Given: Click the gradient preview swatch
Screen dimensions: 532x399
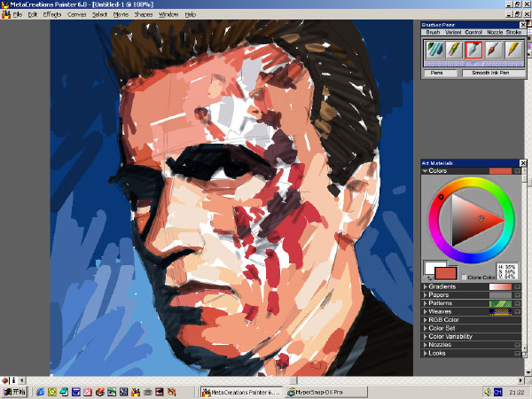Looking at the screenshot, I should click(x=500, y=286).
